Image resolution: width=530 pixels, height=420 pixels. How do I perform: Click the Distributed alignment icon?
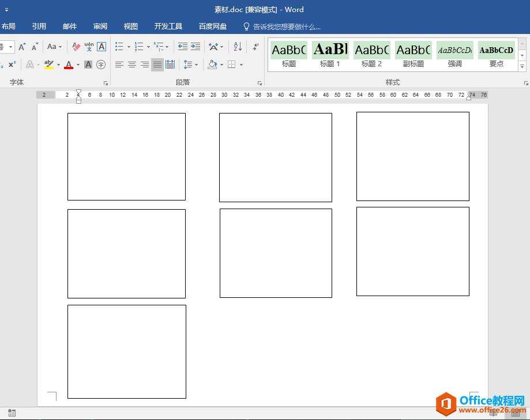[x=170, y=65]
